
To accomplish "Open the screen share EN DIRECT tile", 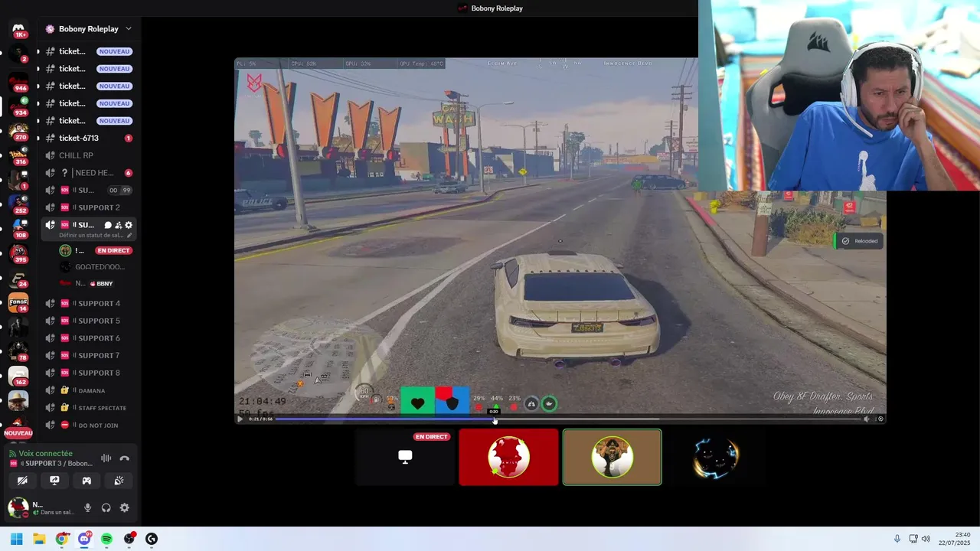I will (x=405, y=457).
